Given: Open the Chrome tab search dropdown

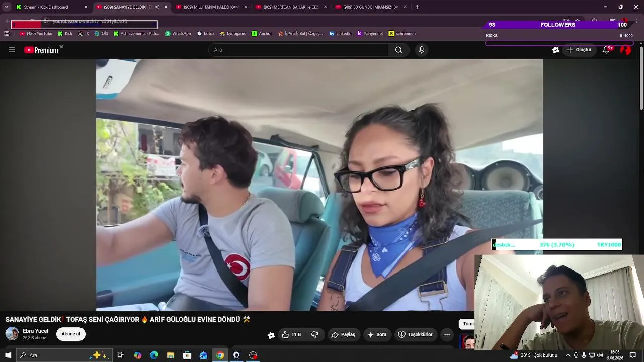Looking at the screenshot, I should [x=7, y=7].
